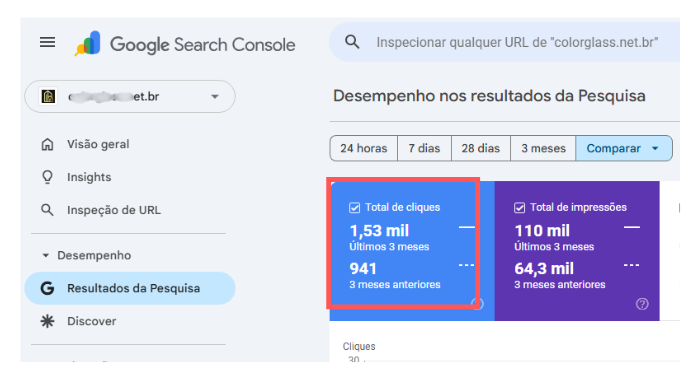Click 'Últimos 3 meses' under Total de cliques
The height and width of the screenshot is (380, 700).
pyautogui.click(x=389, y=247)
